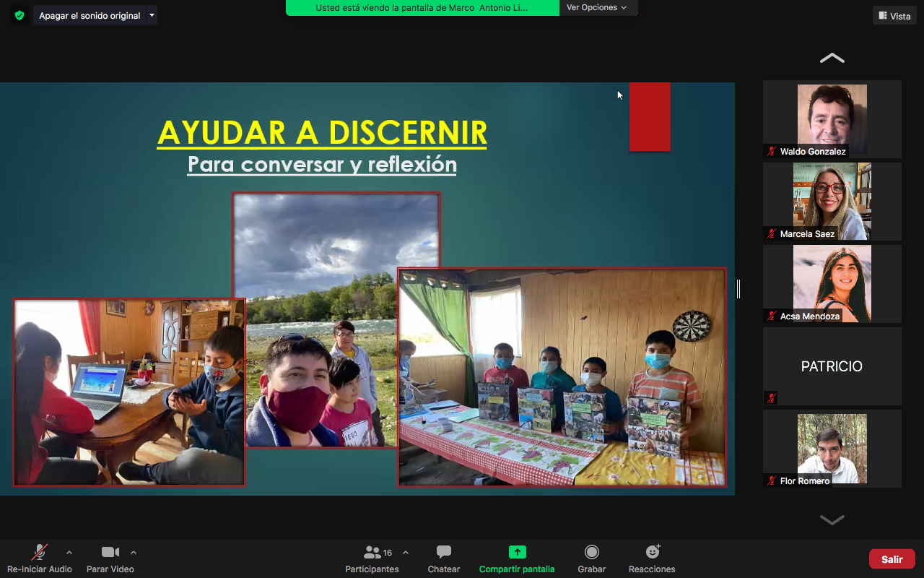Expand arrow next to Apagar el sonido original
Screen dimensions: 924x578
coord(152,16)
